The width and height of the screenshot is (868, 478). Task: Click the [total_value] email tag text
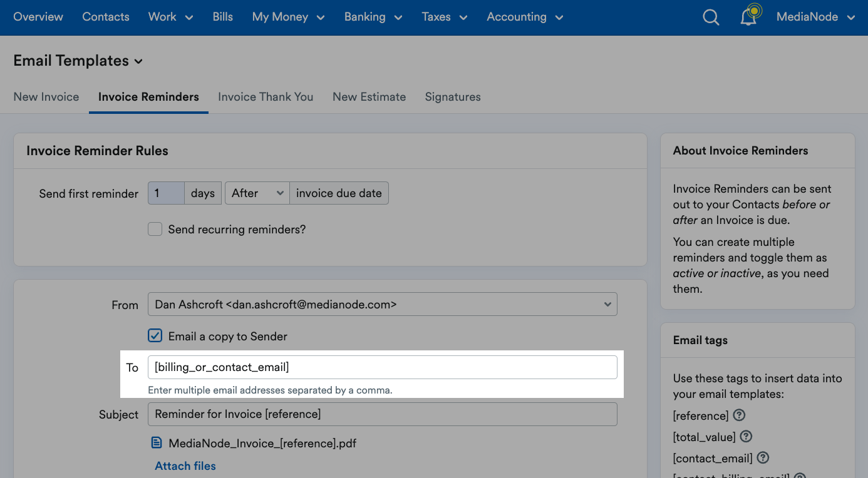(x=705, y=437)
